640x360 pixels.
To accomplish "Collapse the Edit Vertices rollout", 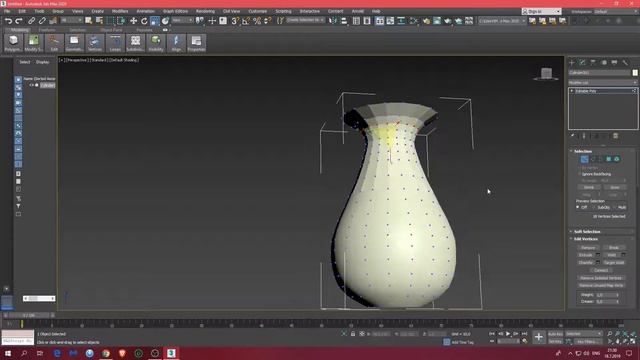I will (x=586, y=239).
